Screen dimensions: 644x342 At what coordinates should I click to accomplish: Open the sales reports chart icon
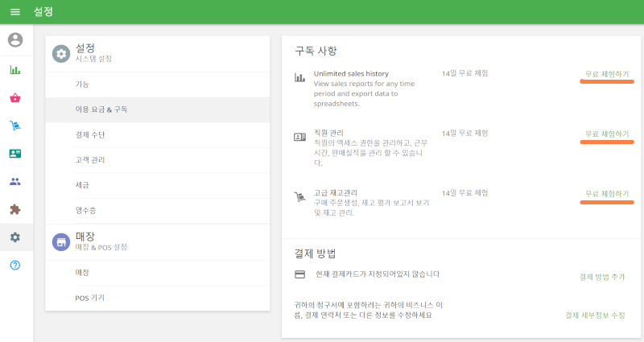point(15,70)
